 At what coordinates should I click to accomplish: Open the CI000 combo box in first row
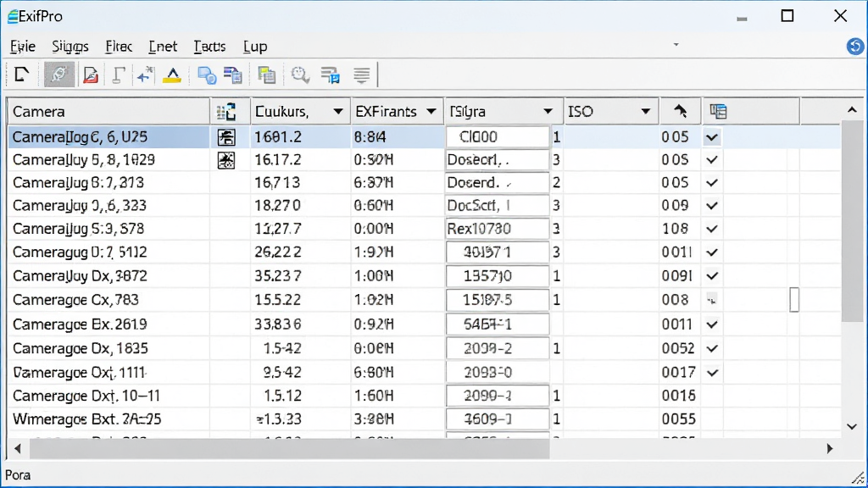point(498,136)
